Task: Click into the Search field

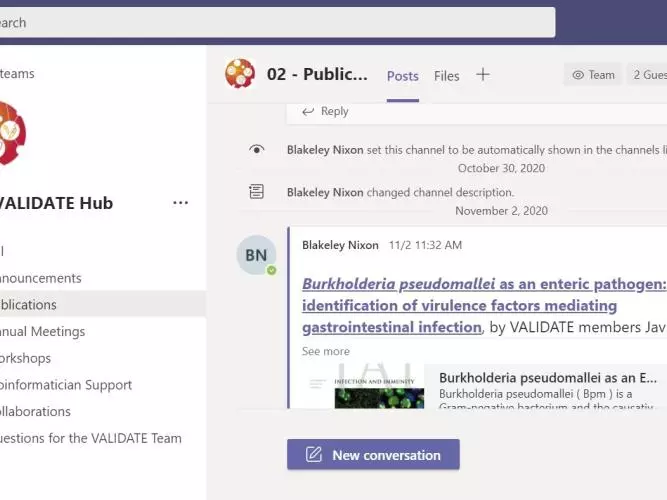Action: point(277,22)
